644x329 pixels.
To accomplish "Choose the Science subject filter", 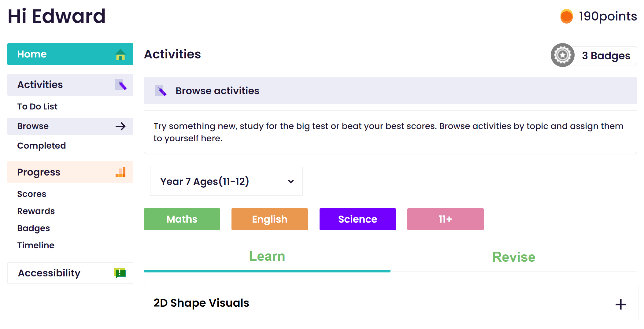I will tap(357, 219).
